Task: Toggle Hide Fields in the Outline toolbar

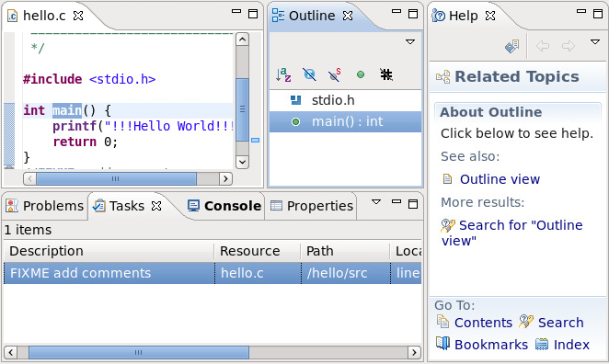Action: (309, 74)
